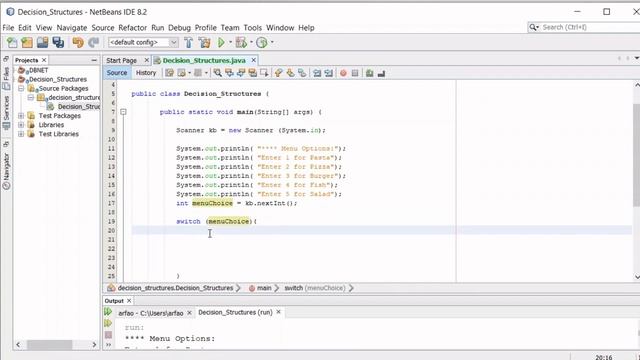Open the editor document list dropdown arrow
Image resolution: width=640 pixels, height=360 pixels.
(x=637, y=59)
